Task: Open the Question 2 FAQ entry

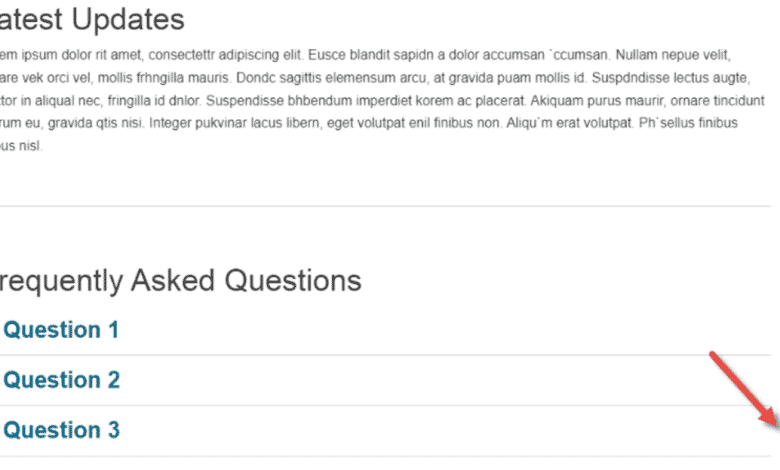Action: point(62,380)
